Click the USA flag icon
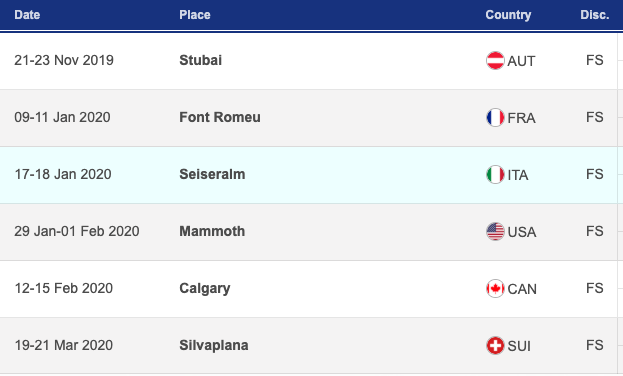 pos(495,231)
